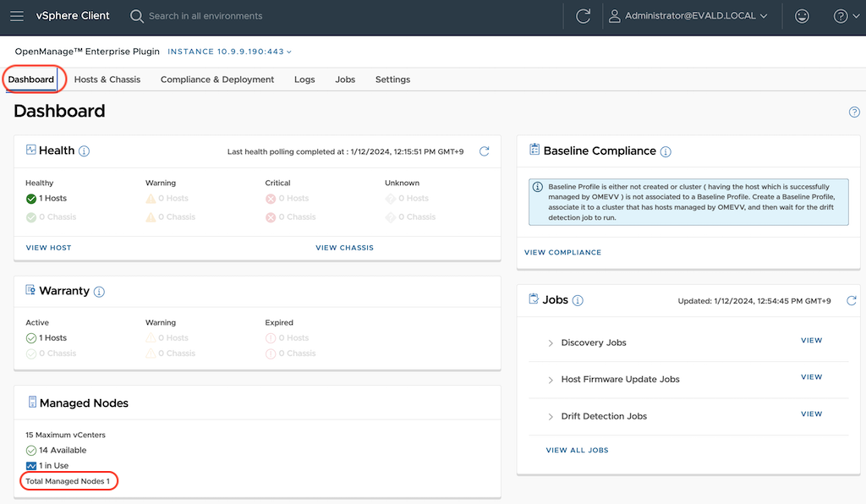Click the Active warranty checkmark icon

[31, 338]
